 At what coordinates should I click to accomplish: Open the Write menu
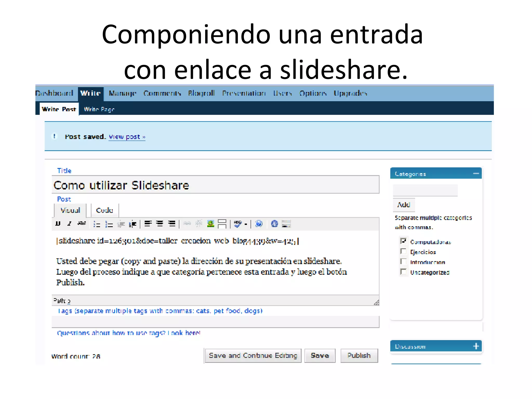coord(90,93)
